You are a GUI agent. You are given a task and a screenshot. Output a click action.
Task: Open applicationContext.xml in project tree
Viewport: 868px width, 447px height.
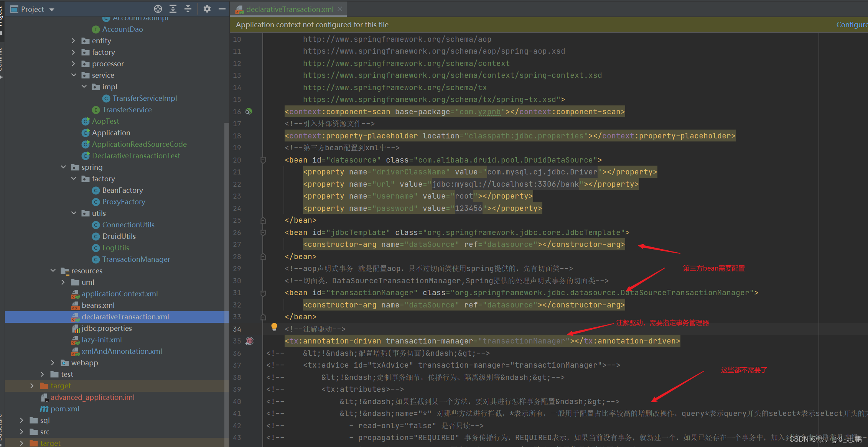(119, 294)
